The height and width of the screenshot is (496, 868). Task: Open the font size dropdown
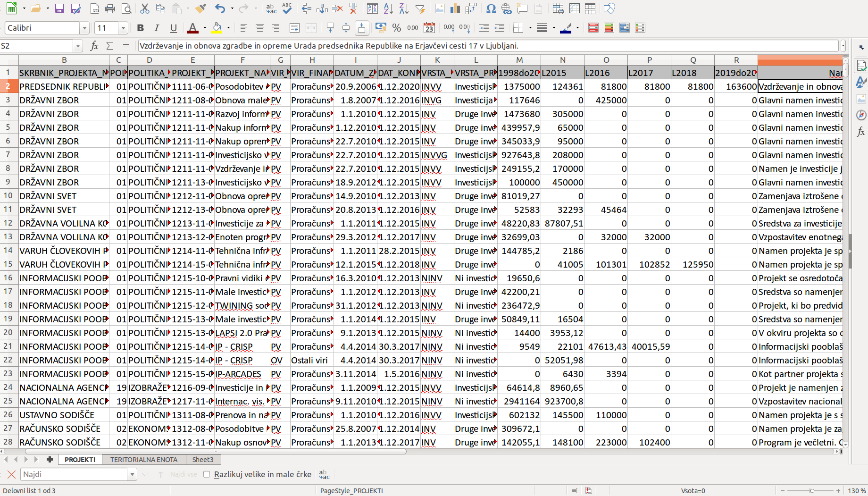pos(124,28)
